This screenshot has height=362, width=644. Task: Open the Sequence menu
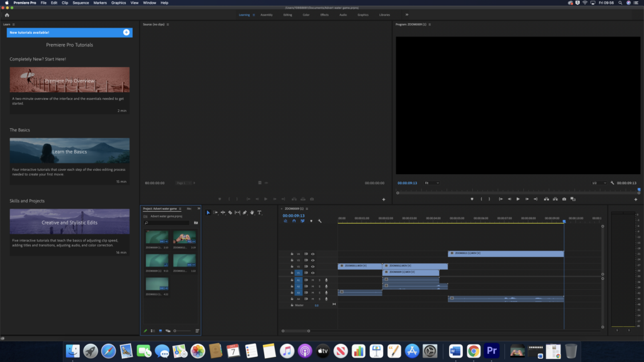[x=80, y=3]
